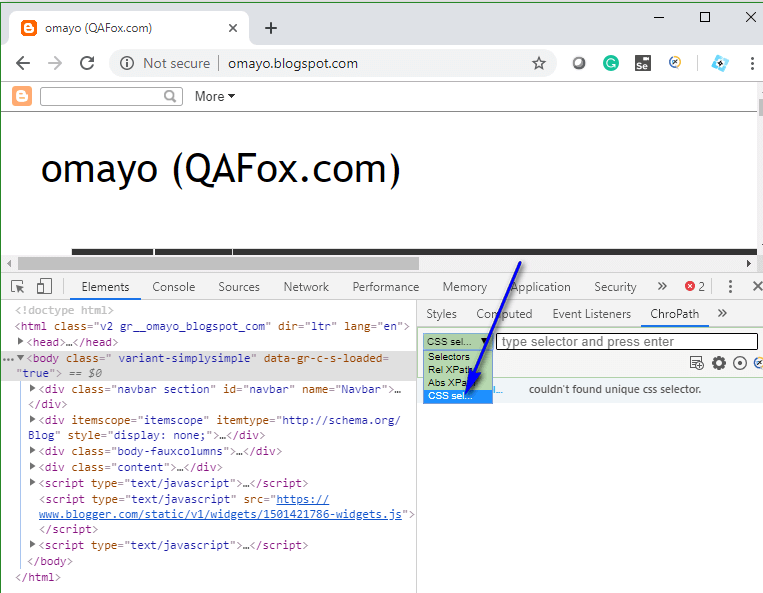The height and width of the screenshot is (593, 763).
Task: Click the browser Forward arrow
Action: coord(54,63)
